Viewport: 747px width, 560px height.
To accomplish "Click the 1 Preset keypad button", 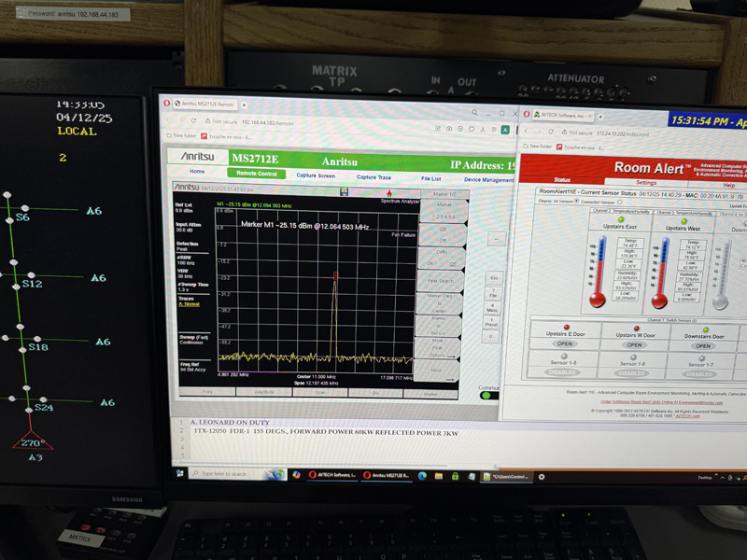I will point(491,321).
